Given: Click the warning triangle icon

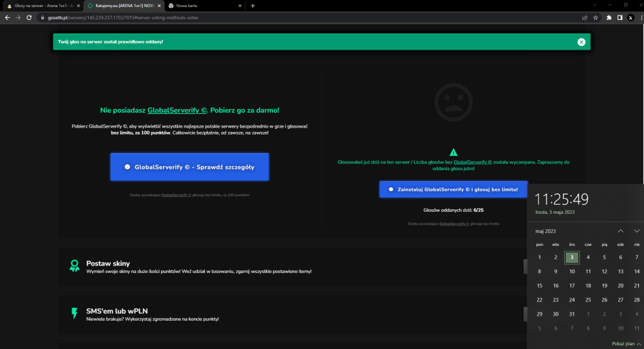Looking at the screenshot, I should 453,153.
